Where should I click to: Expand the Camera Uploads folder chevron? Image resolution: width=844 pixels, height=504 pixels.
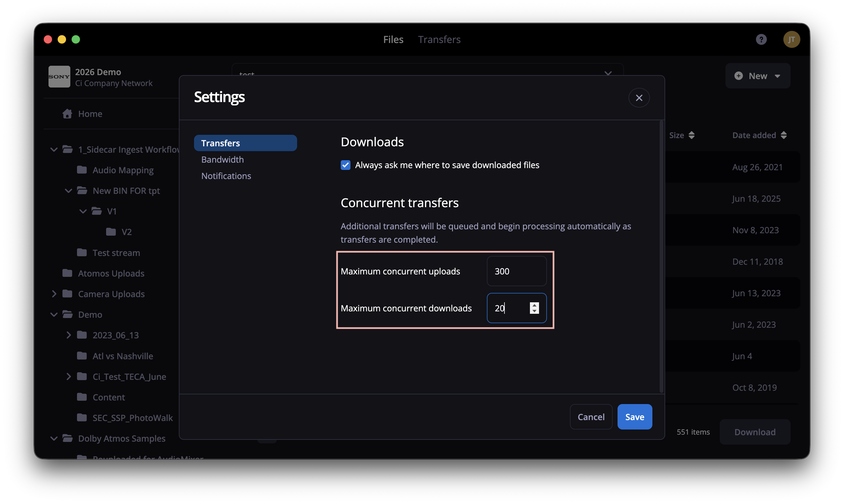tap(54, 294)
